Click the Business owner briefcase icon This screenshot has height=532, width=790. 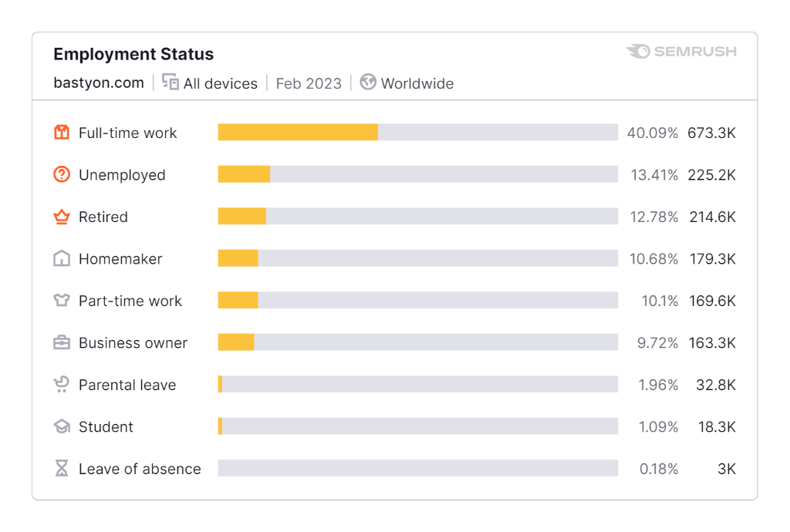point(62,342)
